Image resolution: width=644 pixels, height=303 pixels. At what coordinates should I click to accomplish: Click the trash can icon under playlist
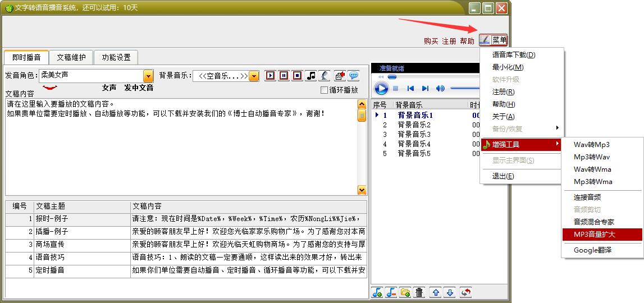coord(419,292)
